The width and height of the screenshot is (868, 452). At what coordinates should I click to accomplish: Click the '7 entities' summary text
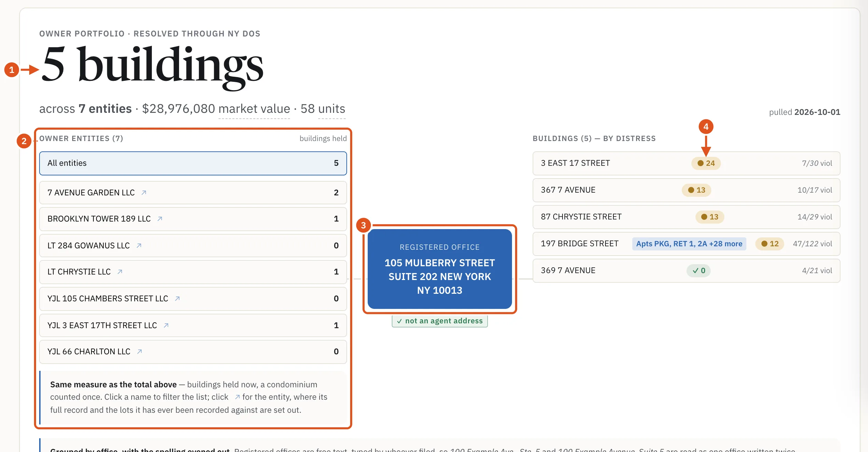pos(105,109)
